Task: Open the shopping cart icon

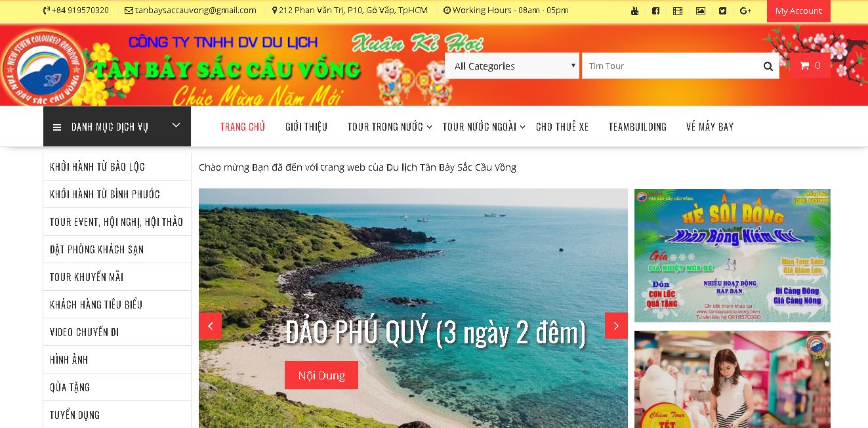Action: click(x=810, y=66)
